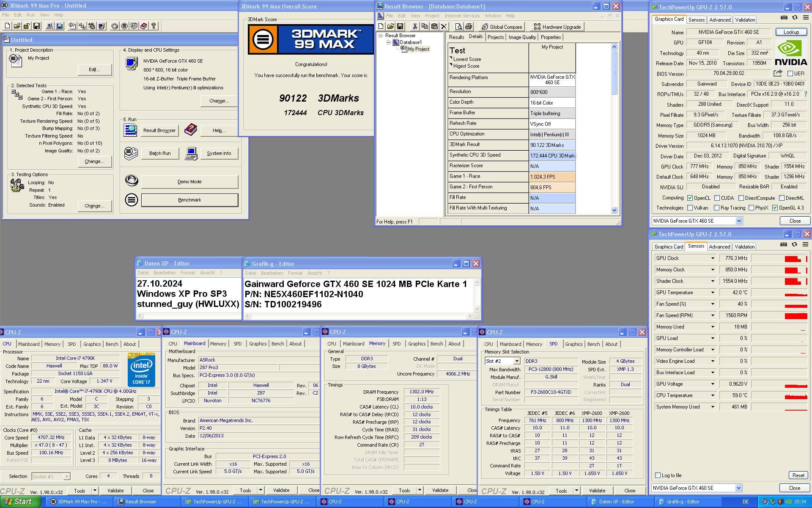Image resolution: width=812 pixels, height=508 pixels.
Task: Open hamburger menu in top GPU-Z window
Action: (805, 18)
